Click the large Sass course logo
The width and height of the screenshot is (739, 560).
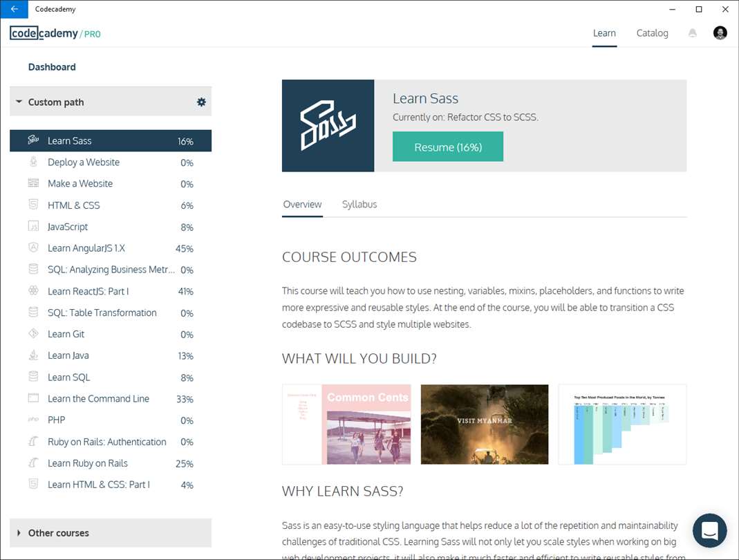pos(328,125)
